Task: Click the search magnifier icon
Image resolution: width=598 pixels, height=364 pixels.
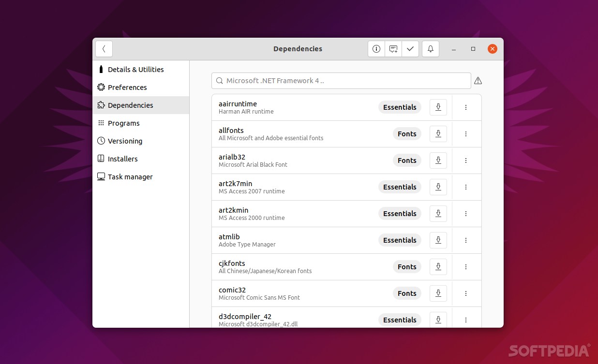Action: point(220,81)
